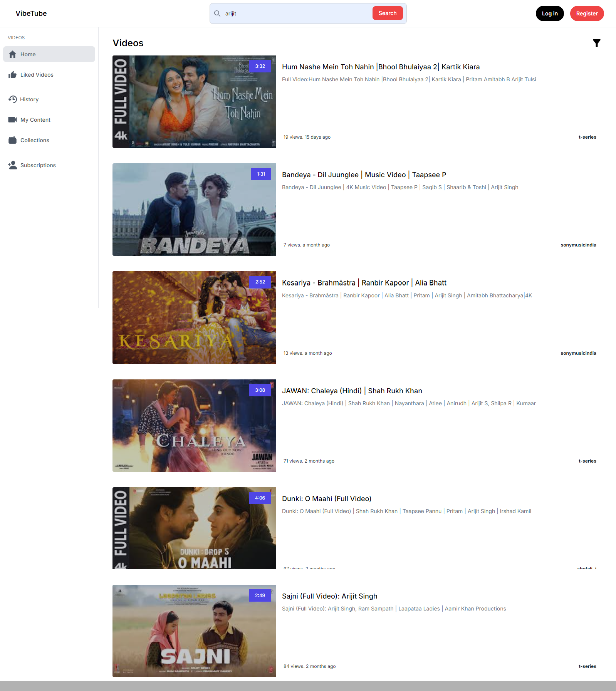
Task: Click the Register button
Action: point(587,13)
